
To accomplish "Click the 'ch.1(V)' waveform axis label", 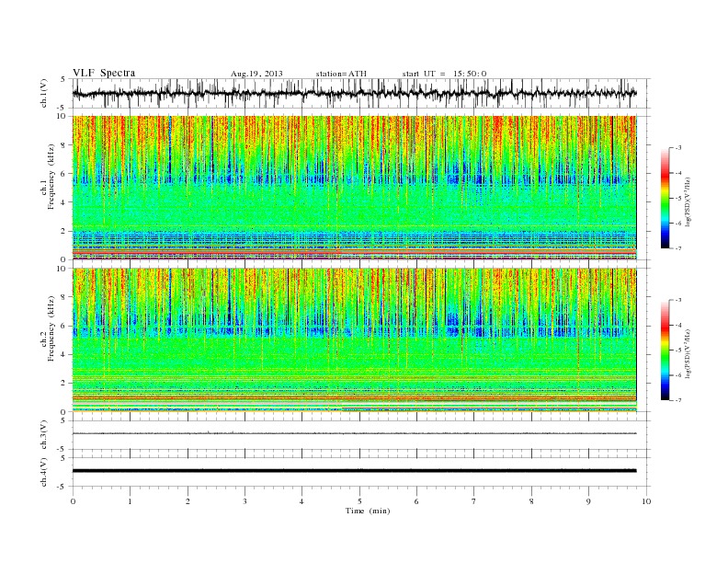I will [x=44, y=93].
